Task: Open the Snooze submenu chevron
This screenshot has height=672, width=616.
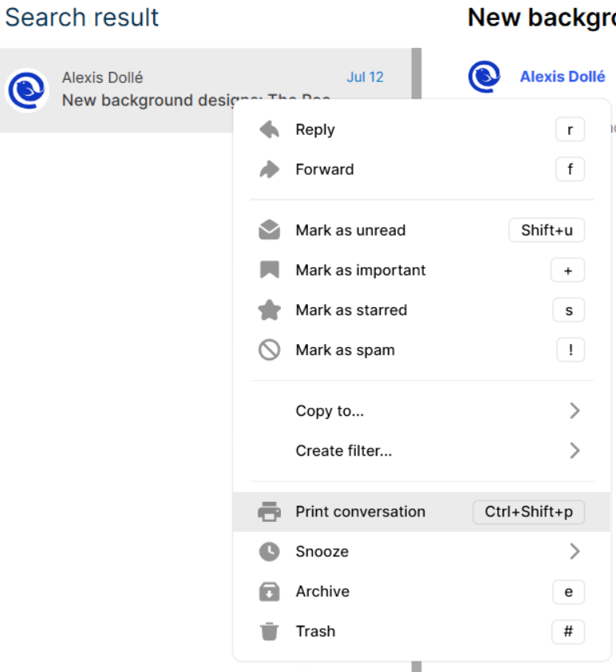Action: coord(575,551)
